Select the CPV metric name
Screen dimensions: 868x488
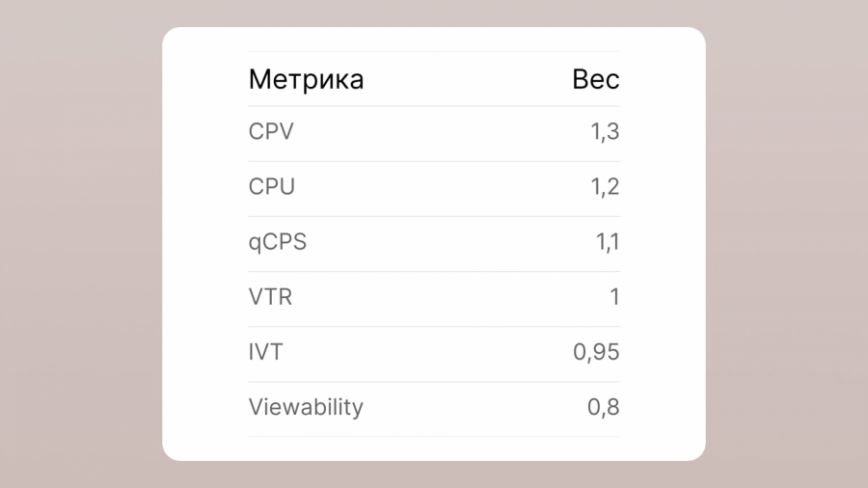[x=271, y=132]
